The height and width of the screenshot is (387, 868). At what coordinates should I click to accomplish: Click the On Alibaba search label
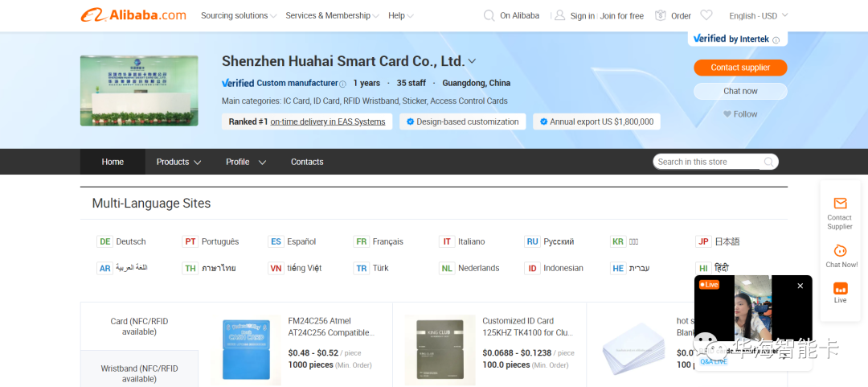[x=519, y=15]
